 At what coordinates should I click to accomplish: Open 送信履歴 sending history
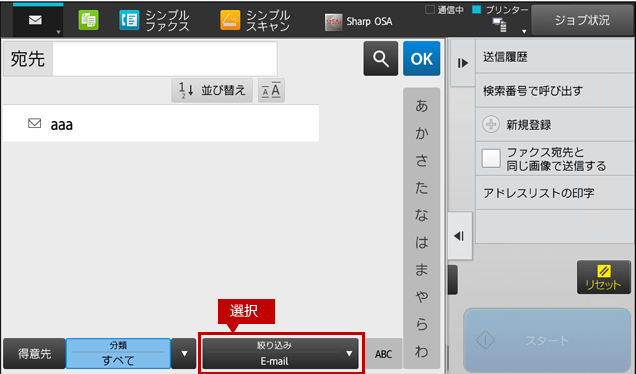554,57
